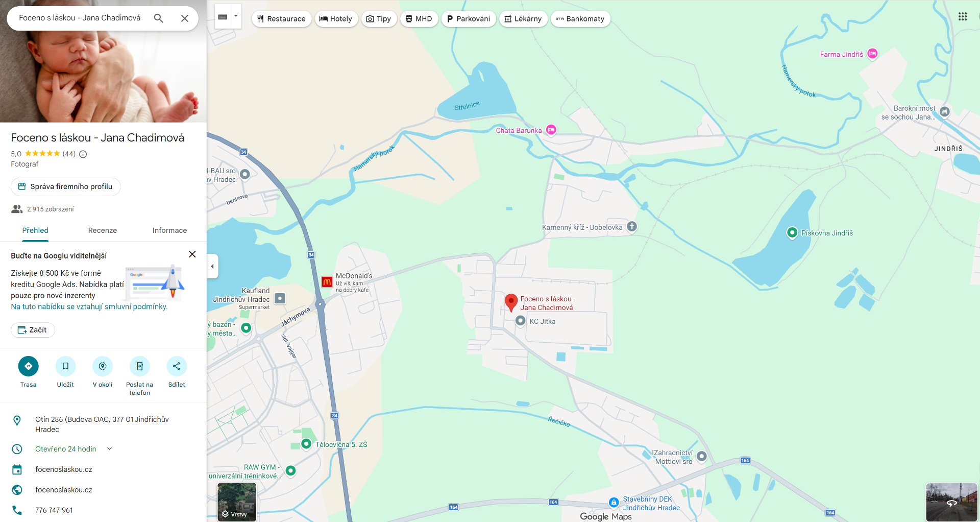This screenshot has width=980, height=522.
Task: Collapse the side panel arrow
Action: [x=212, y=266]
